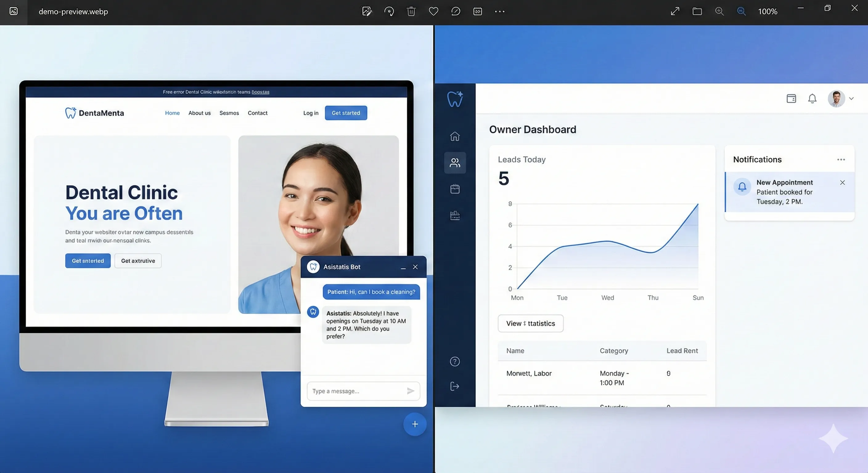Viewport: 868px width, 473px height.
Task: Open the See more three-dots menu
Action: [499, 11]
